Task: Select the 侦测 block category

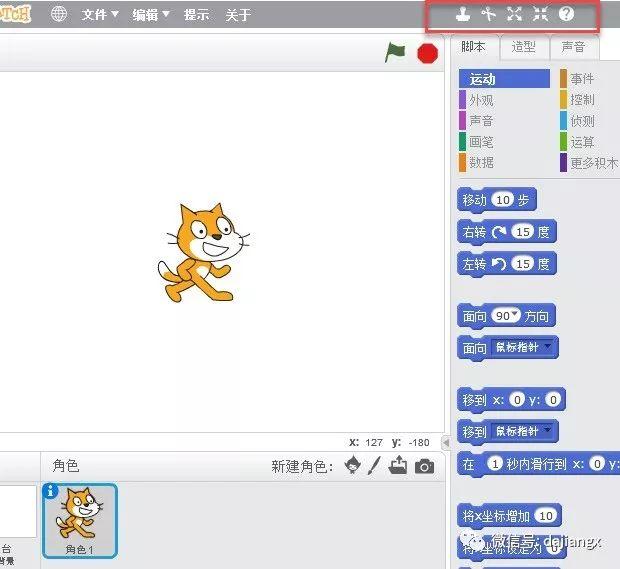Action: pyautogui.click(x=577, y=121)
